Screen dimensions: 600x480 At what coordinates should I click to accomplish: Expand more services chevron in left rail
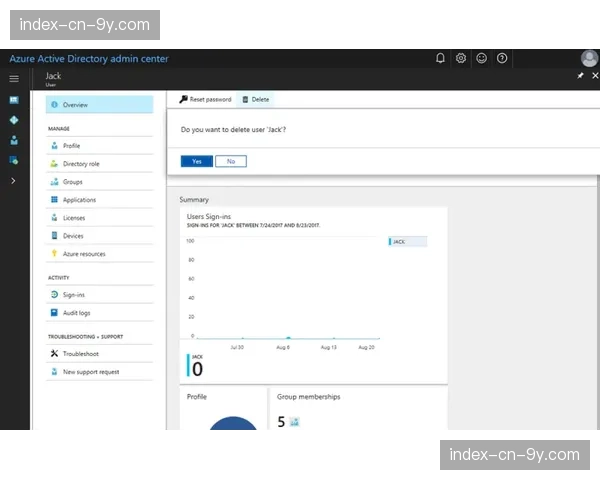point(13,181)
